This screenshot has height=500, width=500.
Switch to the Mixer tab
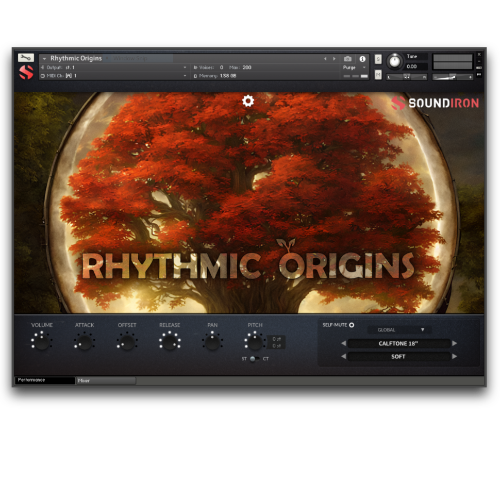point(106,381)
